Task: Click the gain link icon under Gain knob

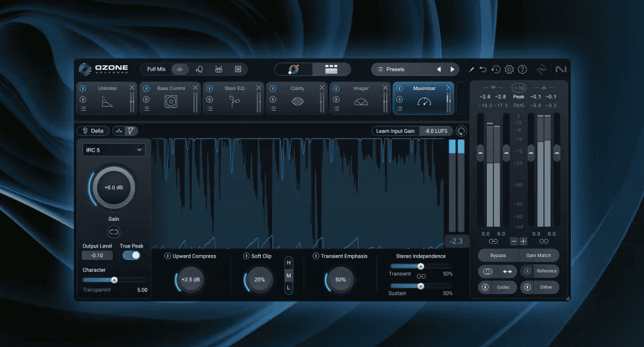Action: tap(113, 232)
